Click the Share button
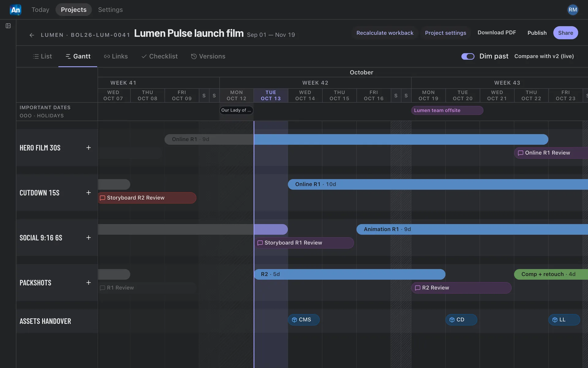Screen dimensions: 588x368 (x=565, y=33)
